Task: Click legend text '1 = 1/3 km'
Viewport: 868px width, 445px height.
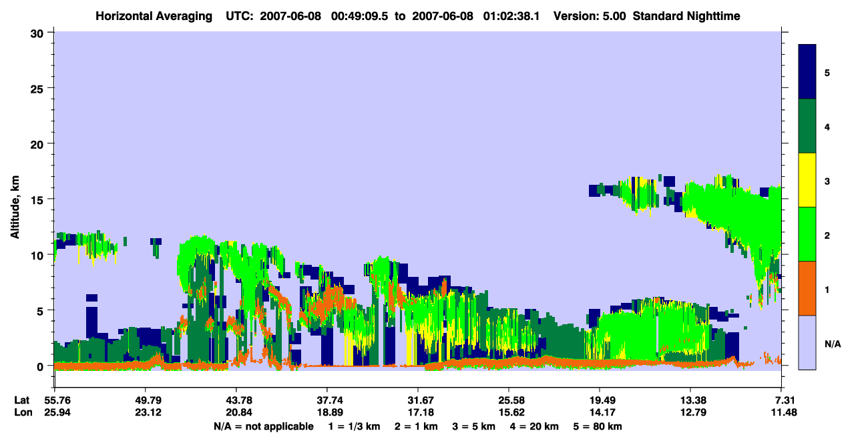Action: [355, 426]
